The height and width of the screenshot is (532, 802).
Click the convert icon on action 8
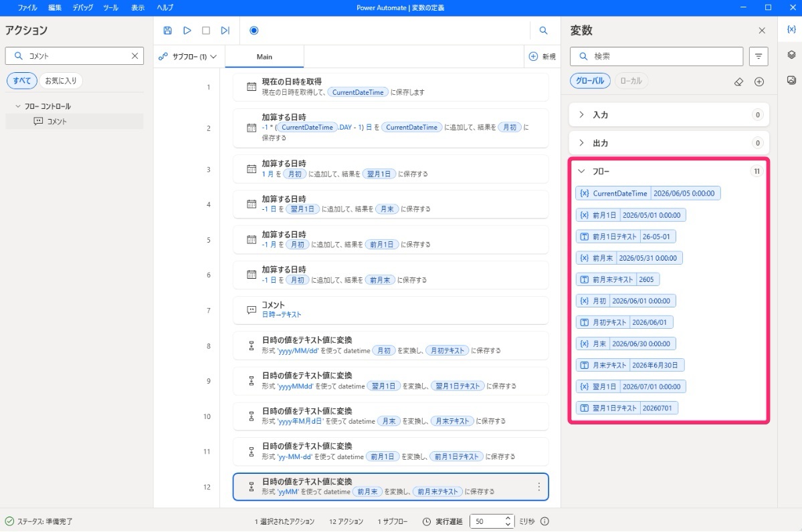coord(251,346)
